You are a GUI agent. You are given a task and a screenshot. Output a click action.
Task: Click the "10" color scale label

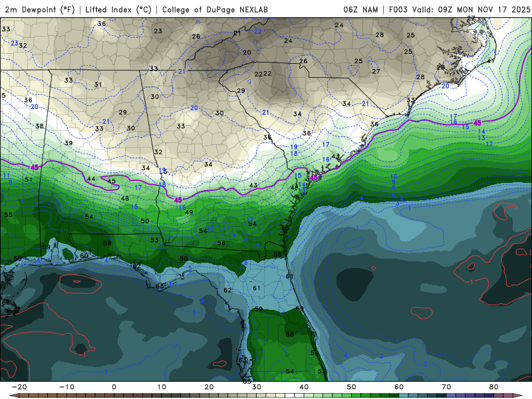coord(162,387)
